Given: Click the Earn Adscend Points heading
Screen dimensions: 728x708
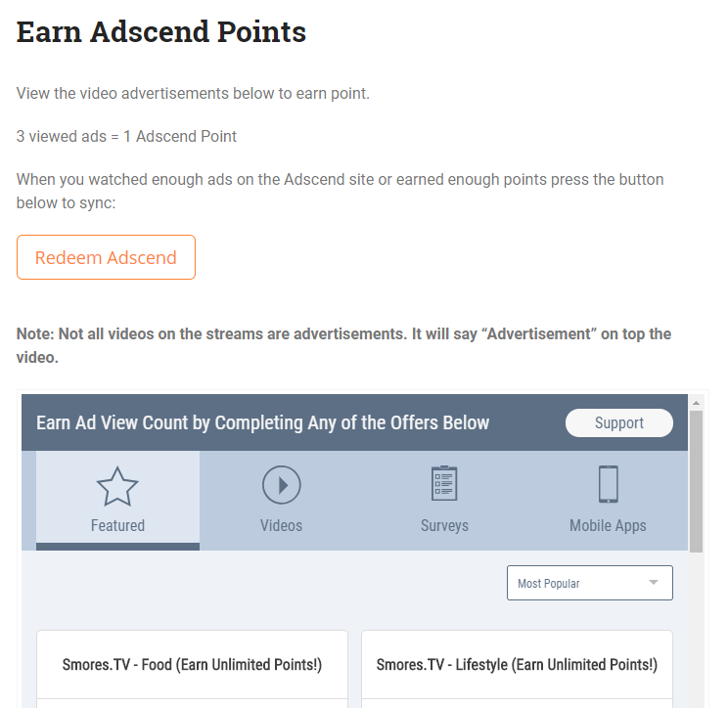Looking at the screenshot, I should click(161, 32).
